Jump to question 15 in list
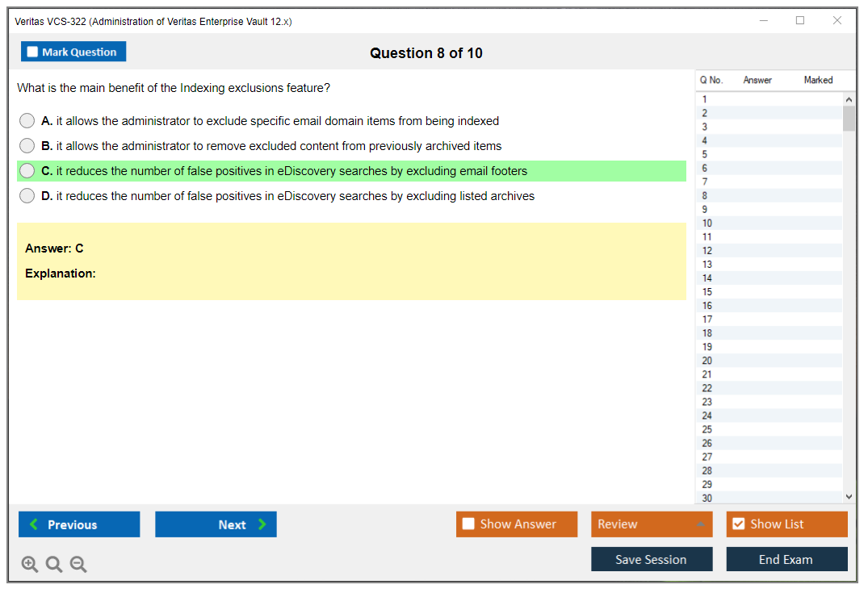Image resolution: width=868 pixels, height=593 pixels. (707, 292)
